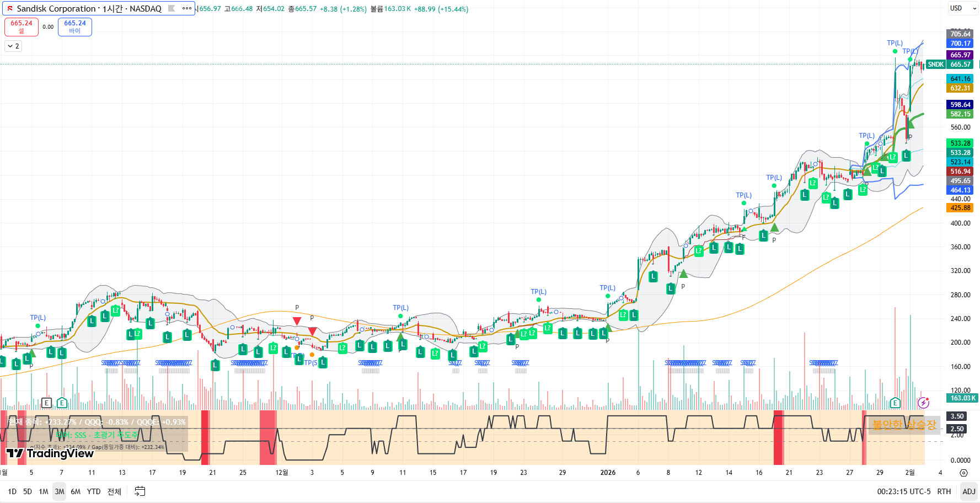Click the 665.97 purple price label
Screen dimensions: 980x503
coord(960,55)
